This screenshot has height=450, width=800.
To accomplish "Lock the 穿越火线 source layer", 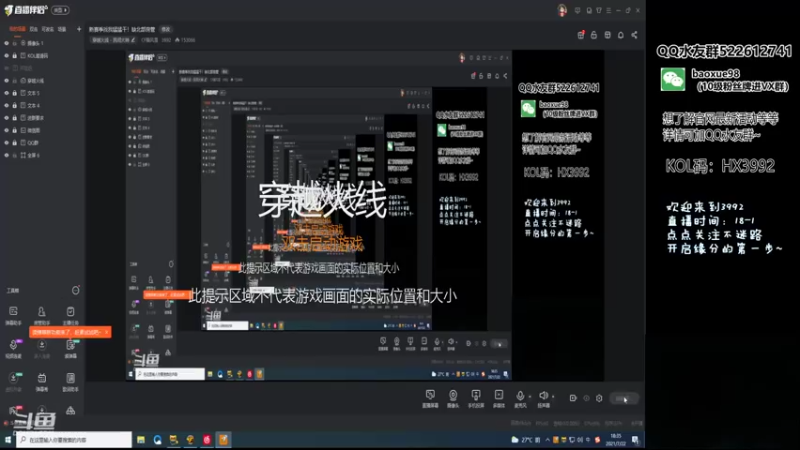I will coord(15,81).
